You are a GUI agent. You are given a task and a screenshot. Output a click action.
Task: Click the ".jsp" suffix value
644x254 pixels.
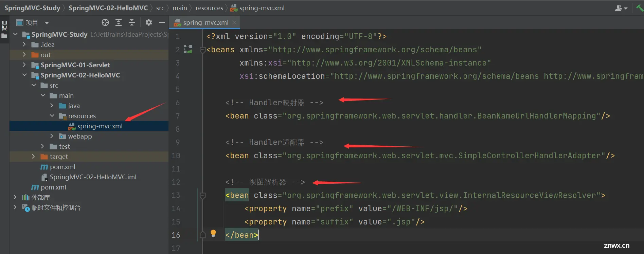(x=401, y=222)
